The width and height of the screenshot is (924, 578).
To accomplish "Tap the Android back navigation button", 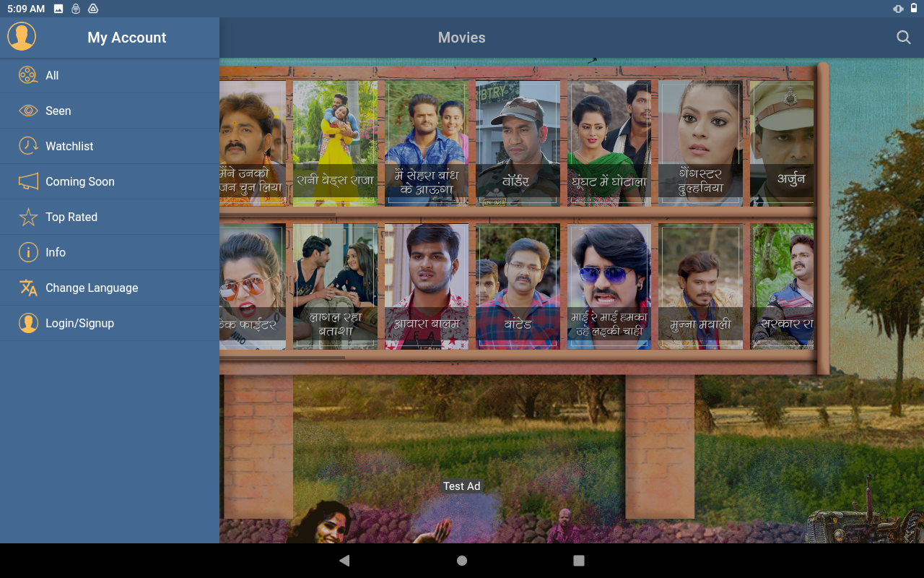I will tap(344, 561).
